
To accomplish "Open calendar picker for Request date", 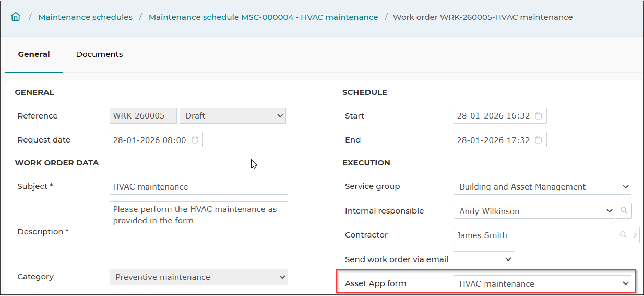I will (195, 140).
